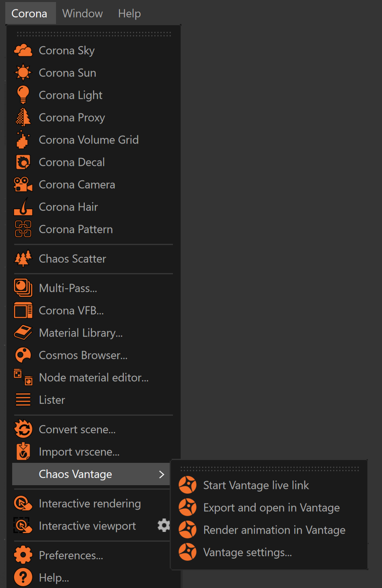
Task: Choose Convert scene... text
Action: click(x=77, y=429)
